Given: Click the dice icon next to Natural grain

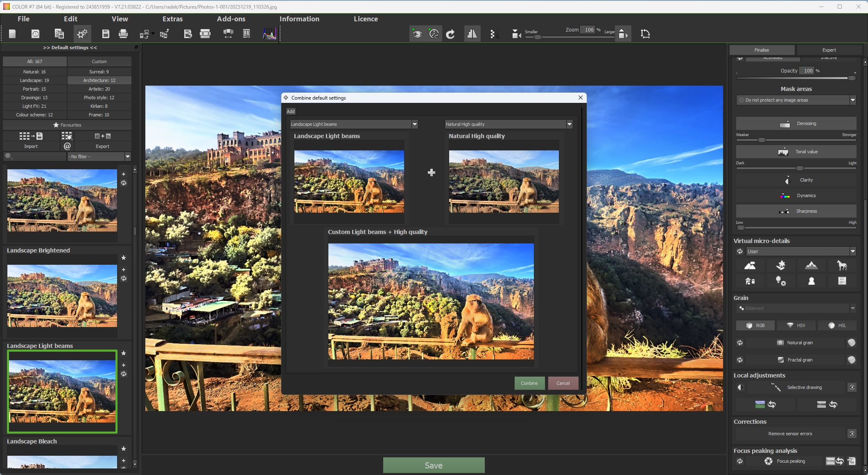Looking at the screenshot, I should coord(852,343).
